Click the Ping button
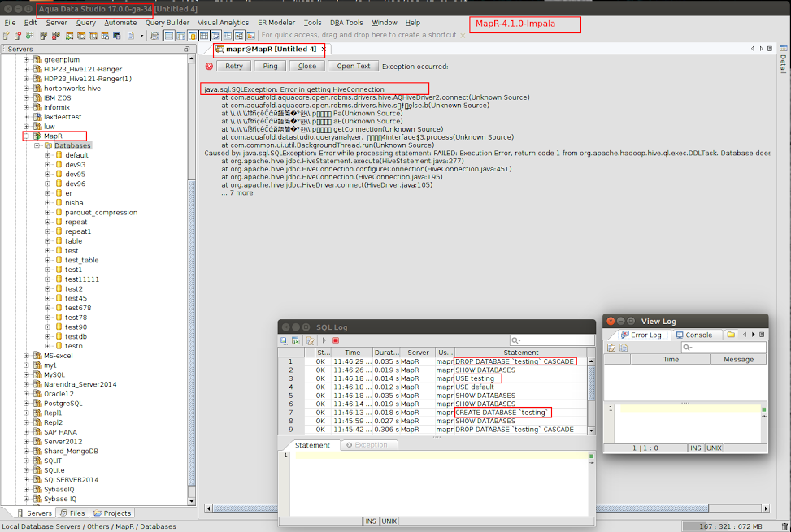This screenshot has width=791, height=532. pyautogui.click(x=270, y=66)
